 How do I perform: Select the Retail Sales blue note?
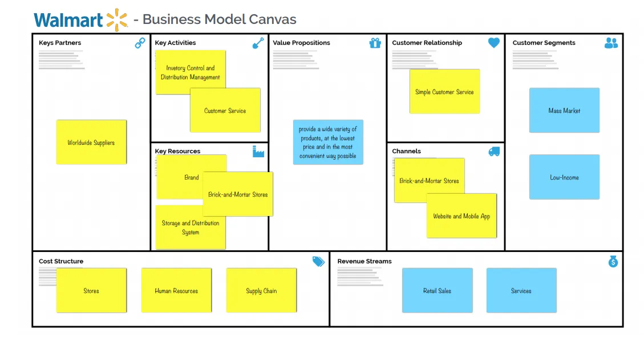tap(438, 291)
